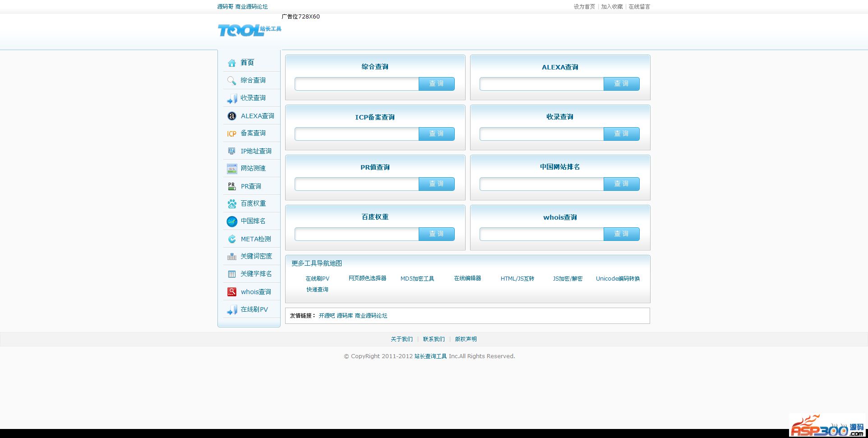
Task: Click the arrow icon beside 在线刷PV
Action: [x=232, y=310]
